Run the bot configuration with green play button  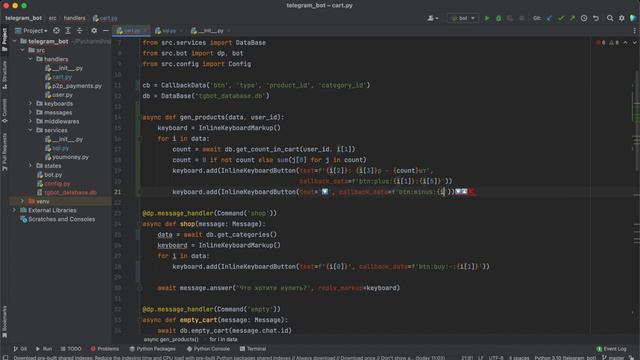(x=487, y=18)
